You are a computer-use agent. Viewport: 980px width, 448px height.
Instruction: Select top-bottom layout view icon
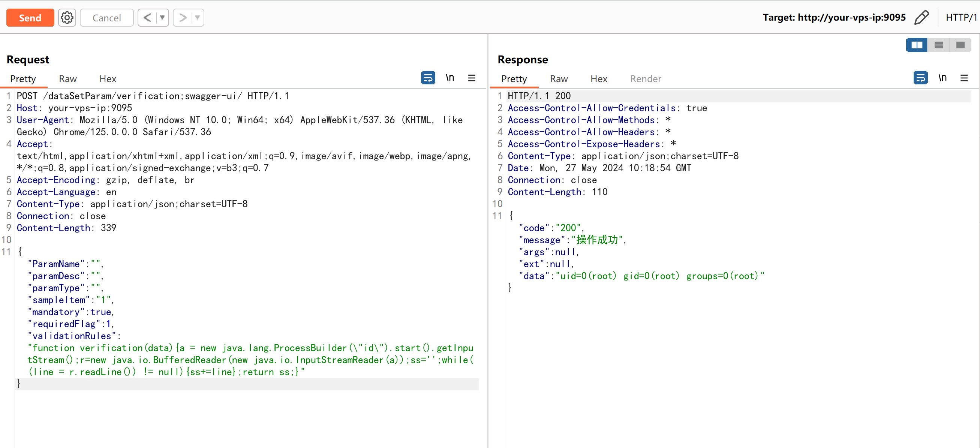[938, 45]
